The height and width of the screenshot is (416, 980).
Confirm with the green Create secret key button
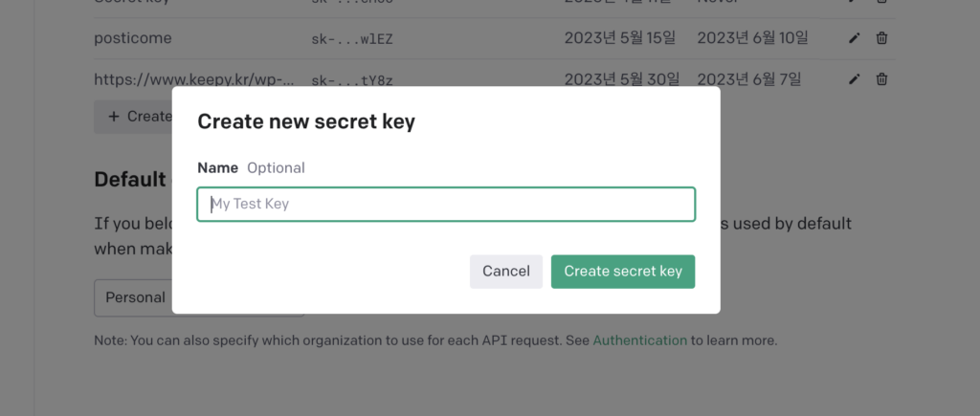[622, 271]
